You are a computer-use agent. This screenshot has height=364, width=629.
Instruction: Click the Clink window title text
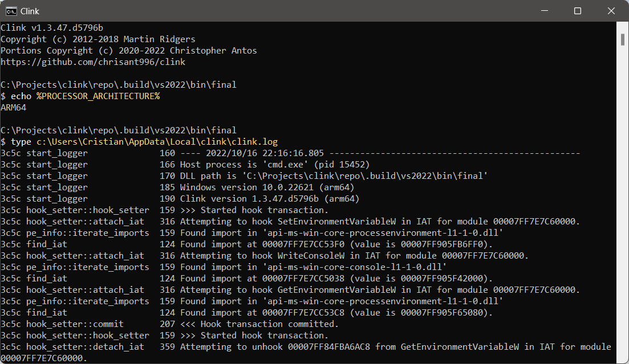click(x=30, y=11)
